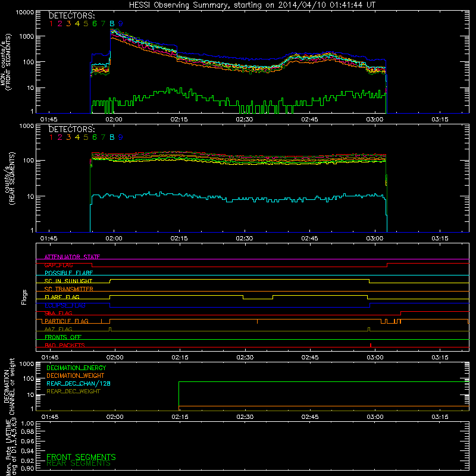Click "02:30" tick below the front segments panel

pyautogui.click(x=245, y=120)
